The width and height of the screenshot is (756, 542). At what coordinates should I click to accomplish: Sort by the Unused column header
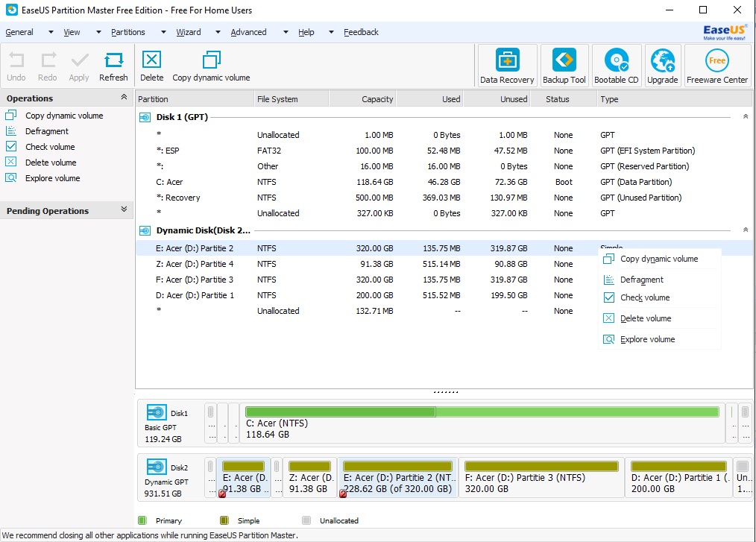497,99
